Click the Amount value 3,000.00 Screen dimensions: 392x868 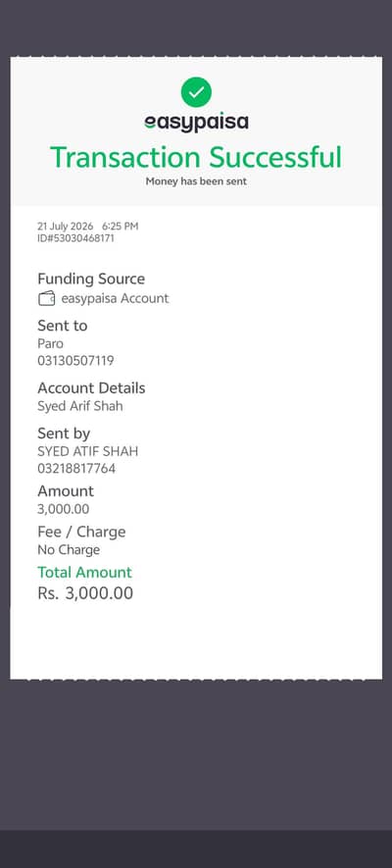point(63,509)
